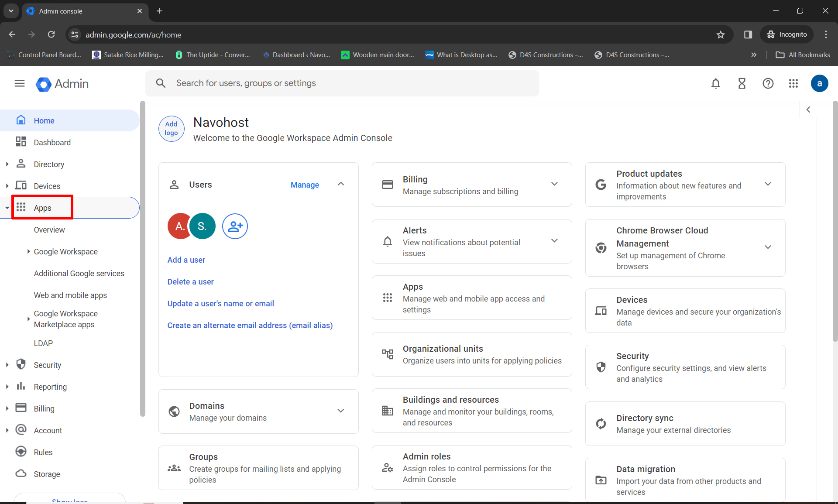This screenshot has width=838, height=504.
Task: Expand Google Workspace under Apps
Action: click(x=28, y=251)
